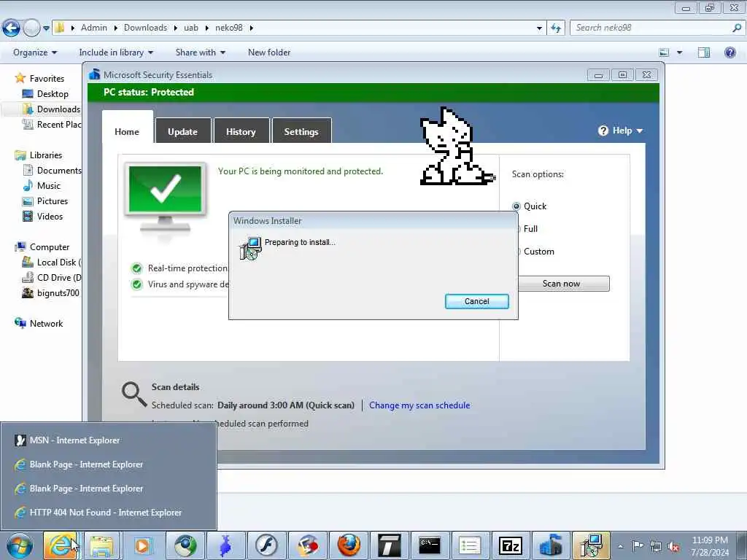
Task: Open the Organize menu
Action: (35, 52)
